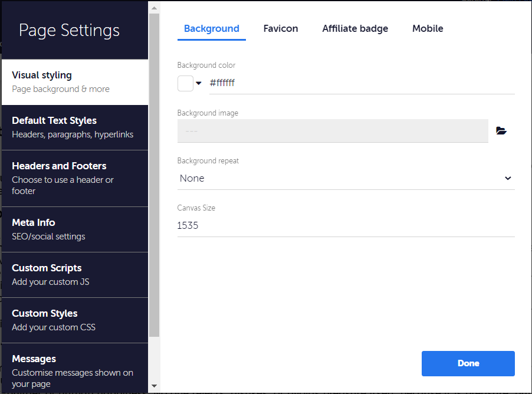
Task: Switch to the Favicon tab
Action: point(281,28)
